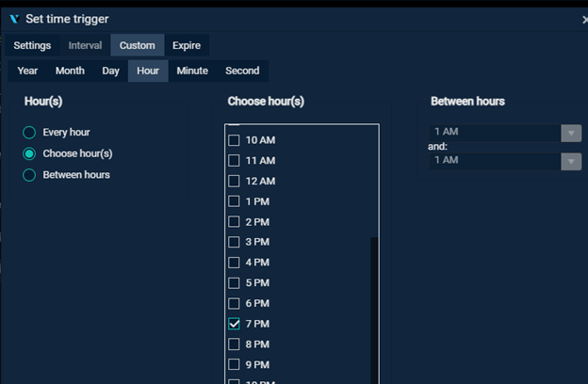Expand the first Between hours dropdown arrow

(x=571, y=134)
